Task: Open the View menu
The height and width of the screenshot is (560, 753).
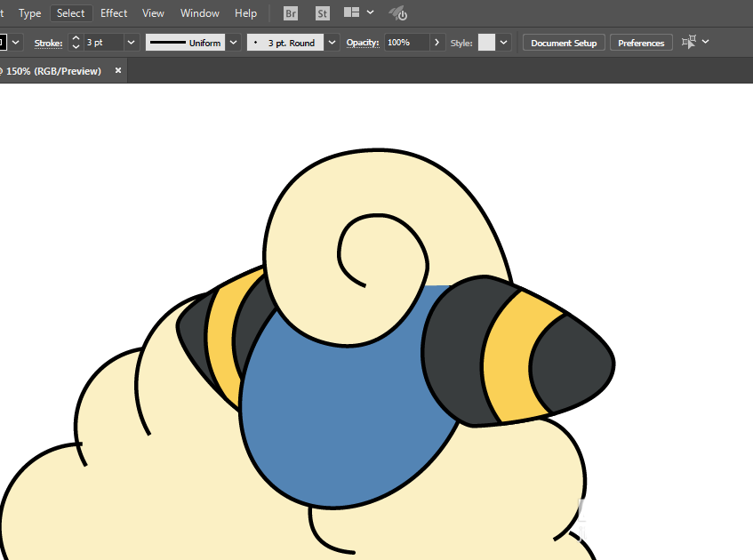Action: point(153,13)
